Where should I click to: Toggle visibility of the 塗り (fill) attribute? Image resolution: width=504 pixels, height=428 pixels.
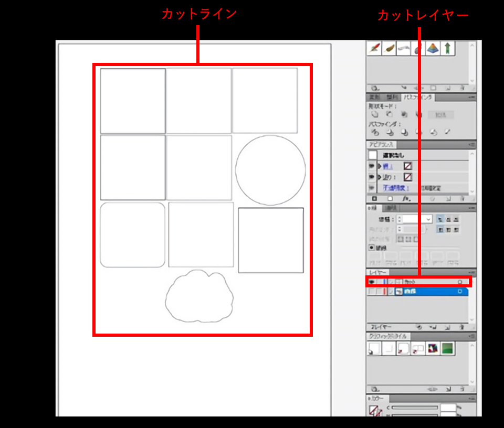[372, 177]
